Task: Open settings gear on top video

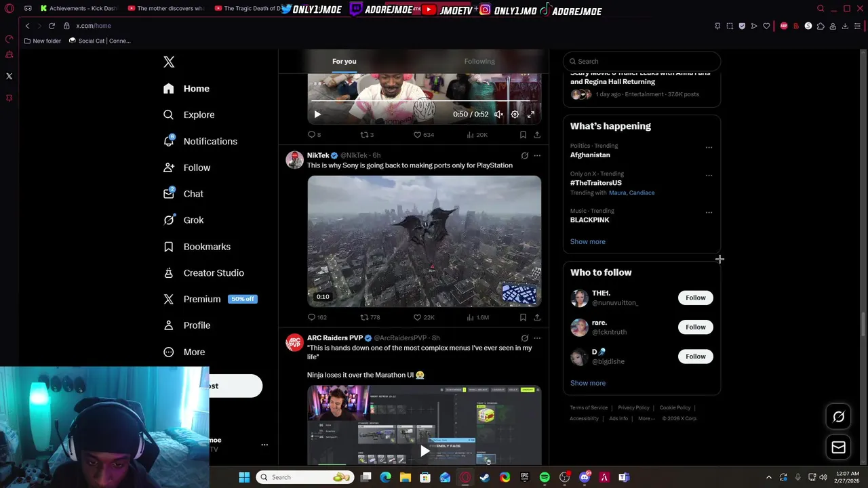Action: tap(515, 115)
